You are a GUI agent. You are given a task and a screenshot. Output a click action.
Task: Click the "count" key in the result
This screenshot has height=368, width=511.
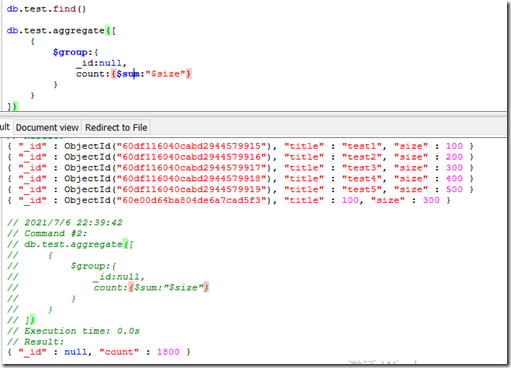119,352
